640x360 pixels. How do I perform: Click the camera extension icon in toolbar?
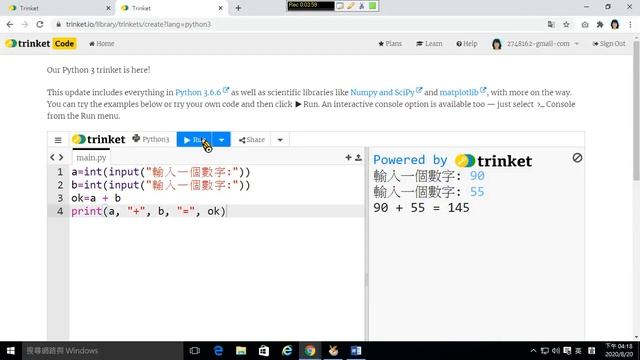[585, 24]
